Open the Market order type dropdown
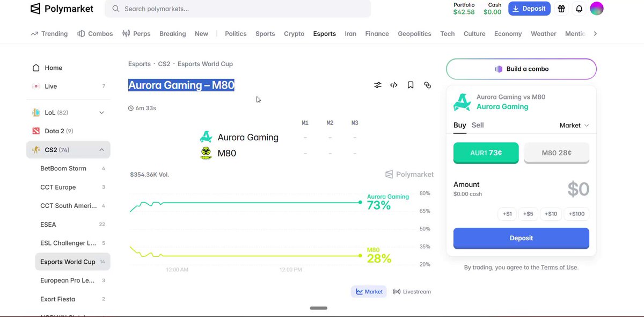 (574, 125)
